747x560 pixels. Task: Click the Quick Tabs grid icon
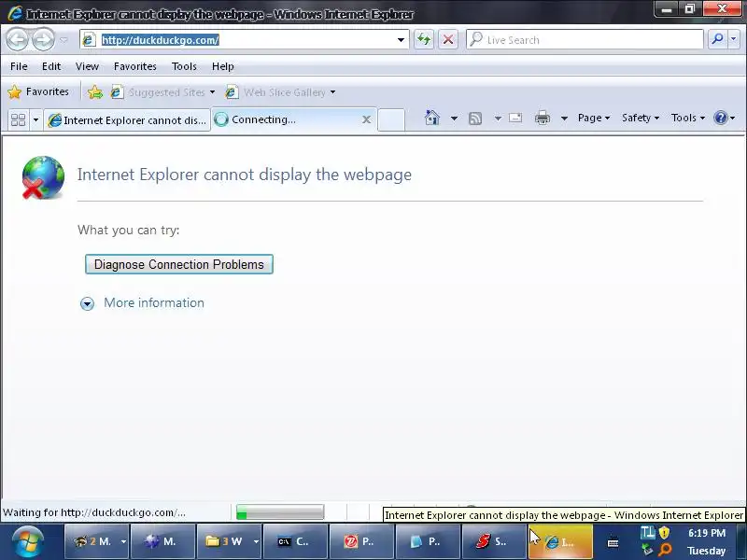pyautogui.click(x=18, y=119)
